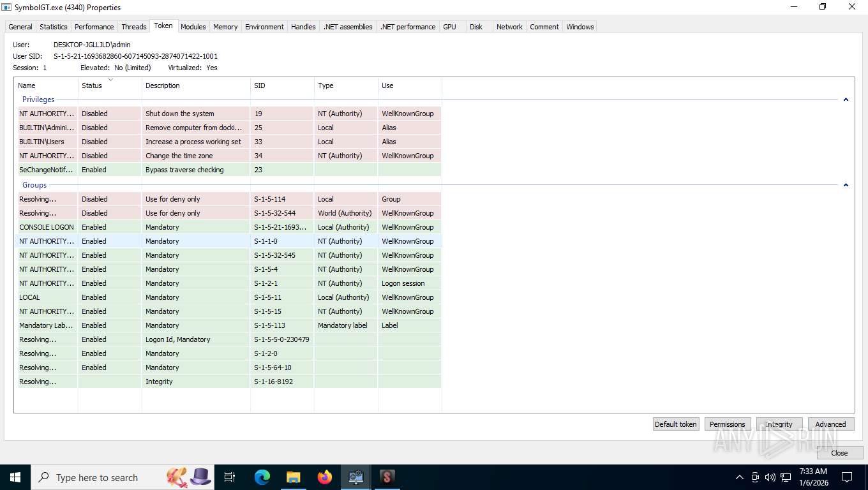Open the Network tab
Image resolution: width=868 pixels, height=490 pixels.
[x=509, y=27]
